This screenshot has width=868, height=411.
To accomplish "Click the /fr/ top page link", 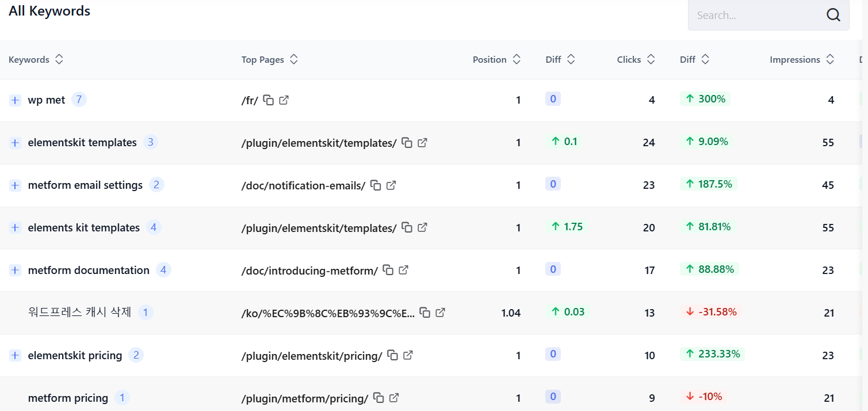I will tap(250, 101).
